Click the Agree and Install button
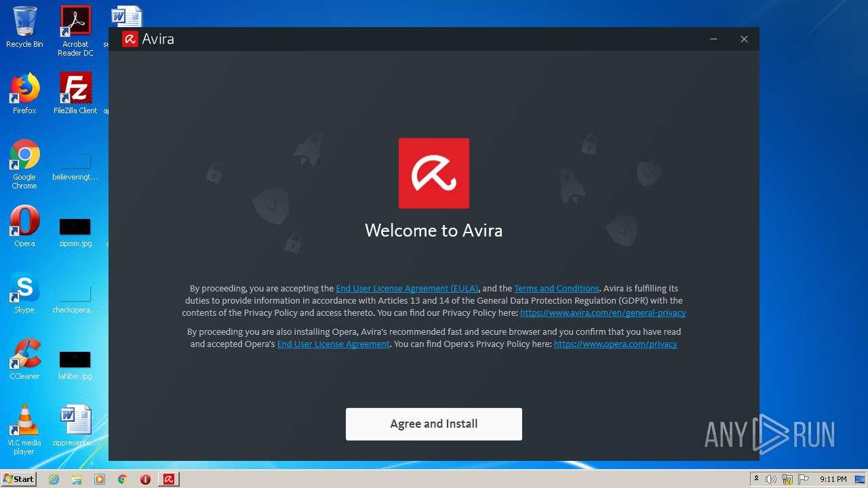The width and height of the screenshot is (868, 488). pos(434,424)
